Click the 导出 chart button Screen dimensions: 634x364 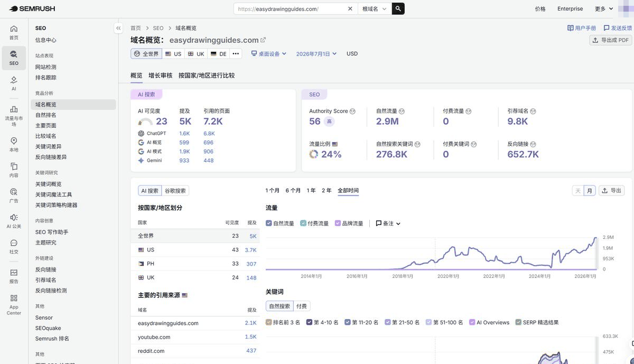[611, 191]
